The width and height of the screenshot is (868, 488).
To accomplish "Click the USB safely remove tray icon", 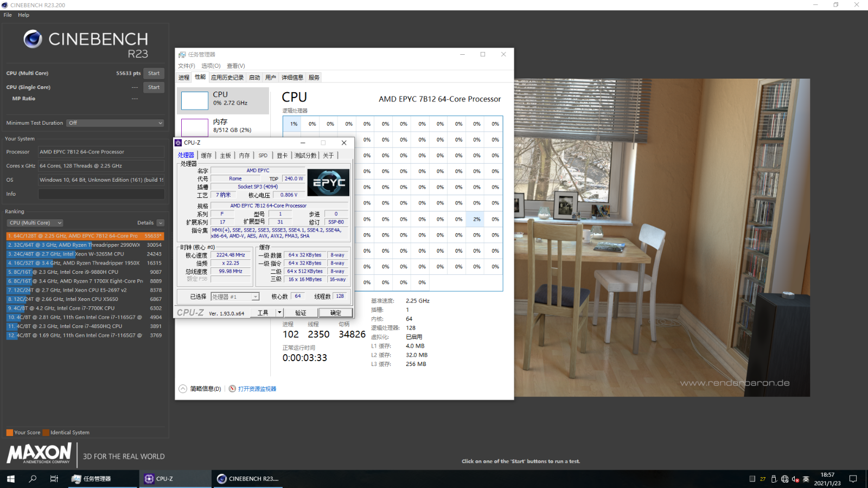I will click(774, 479).
